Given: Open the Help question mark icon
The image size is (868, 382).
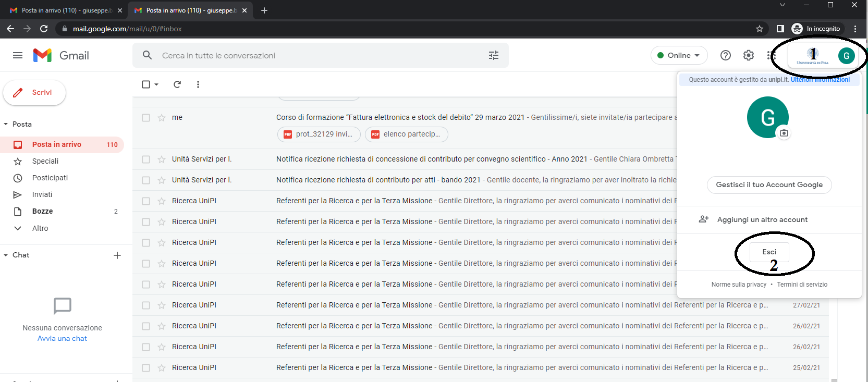Looking at the screenshot, I should pos(725,55).
